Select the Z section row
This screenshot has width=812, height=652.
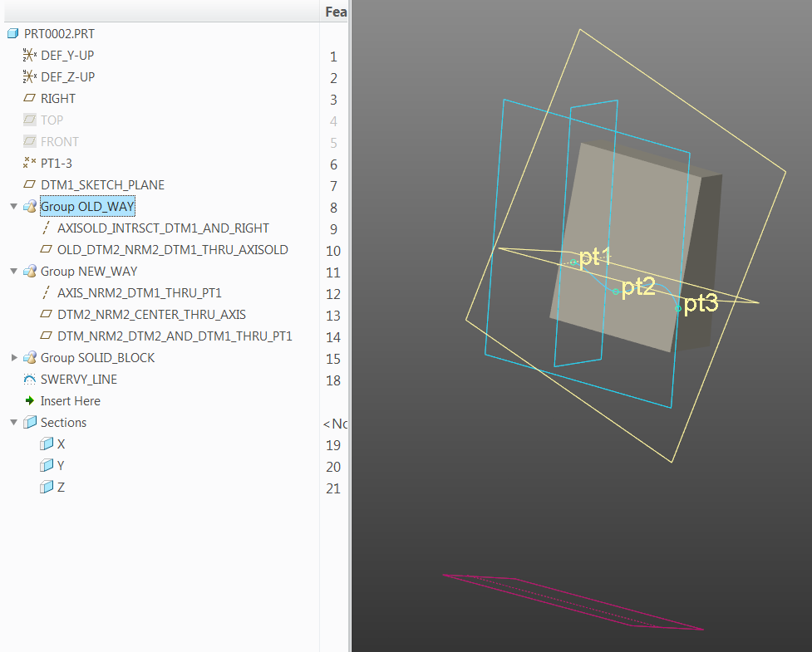pos(61,488)
